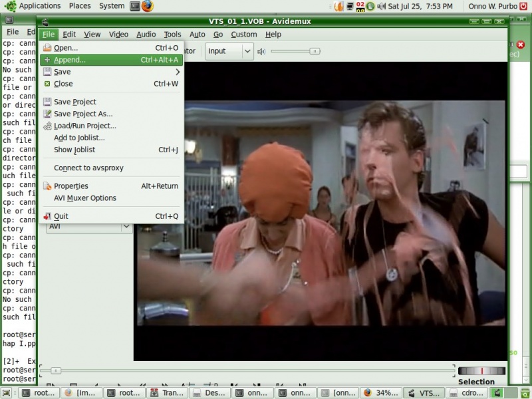532x399 pixels.
Task: Expand the Save submenu arrow
Action: coord(177,71)
